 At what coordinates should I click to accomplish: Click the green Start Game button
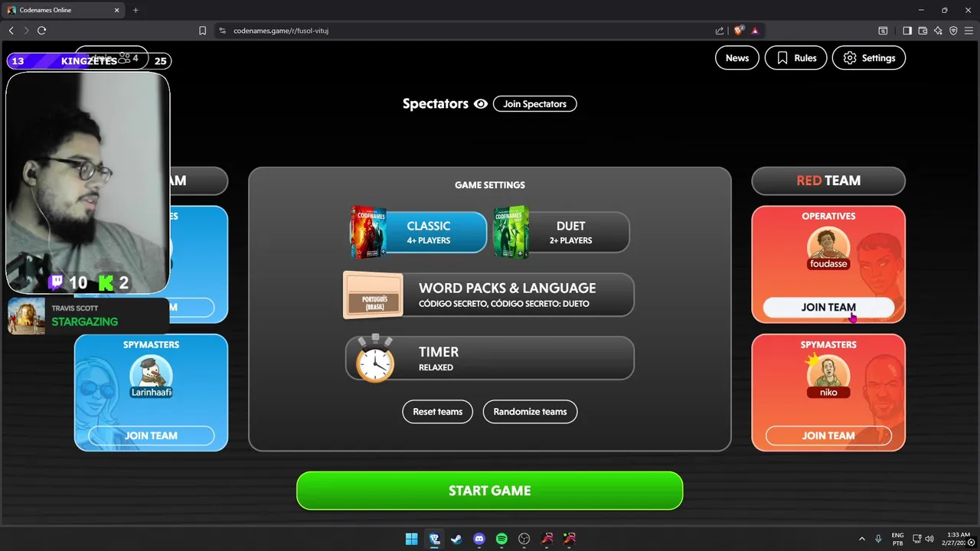coord(490,491)
